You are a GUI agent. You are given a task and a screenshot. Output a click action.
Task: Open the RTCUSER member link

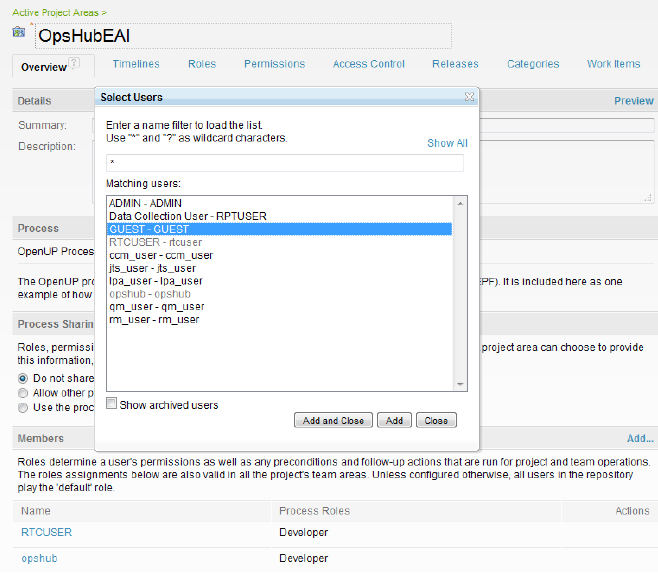pos(46,532)
